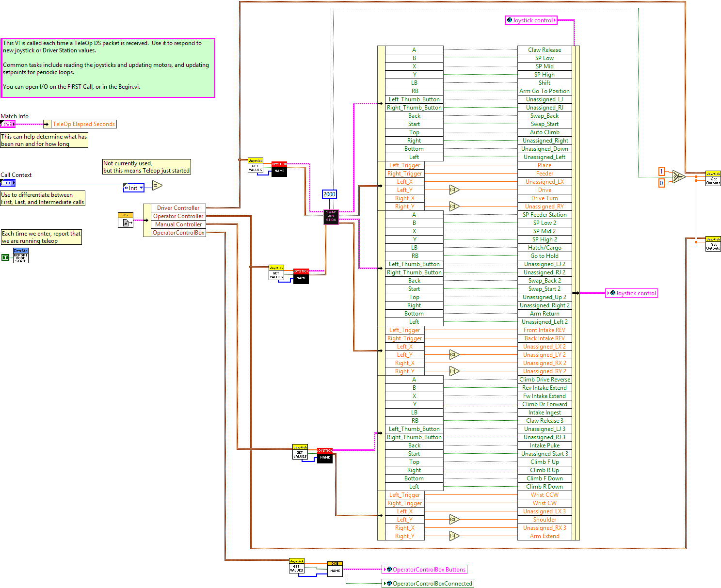Click the Arm Go To Position bundle element

[x=544, y=91]
